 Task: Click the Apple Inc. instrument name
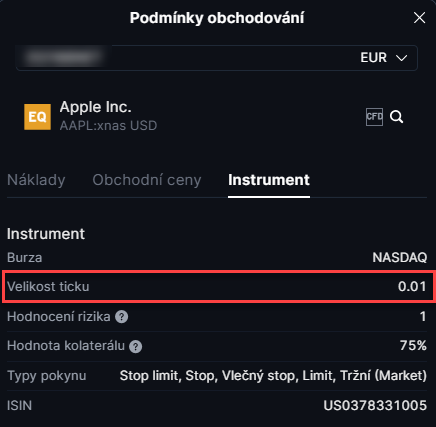96,107
